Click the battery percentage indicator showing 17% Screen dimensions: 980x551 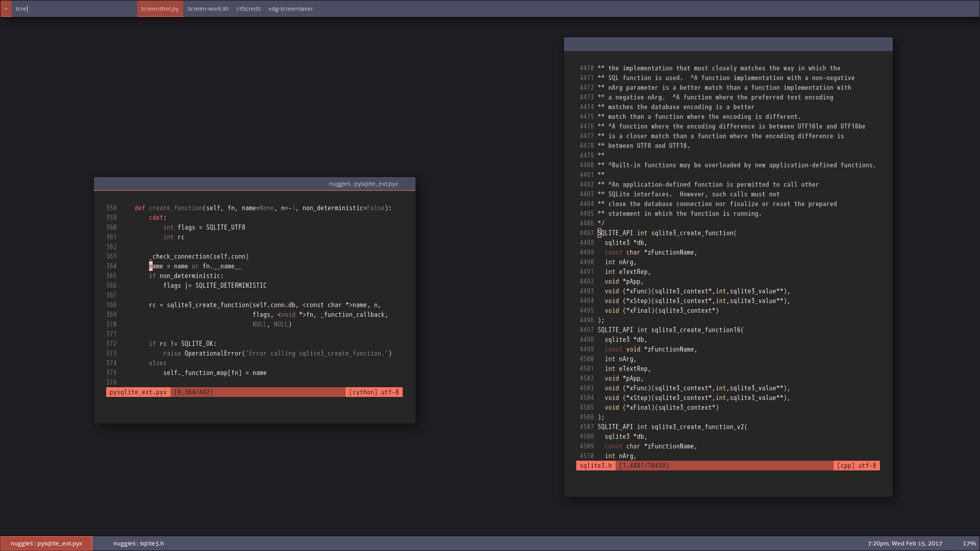tap(968, 543)
